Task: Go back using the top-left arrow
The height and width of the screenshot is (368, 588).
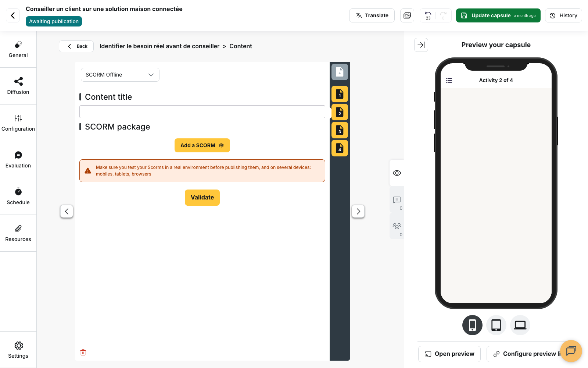Action: click(x=13, y=15)
